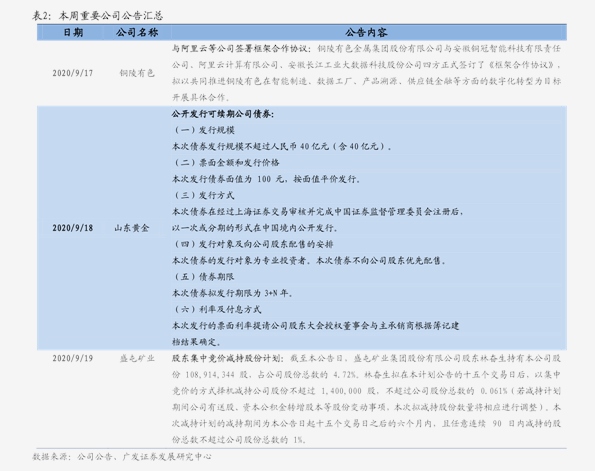The image size is (595, 471).
Task: Select the 公司名称 column header
Action: click(137, 33)
